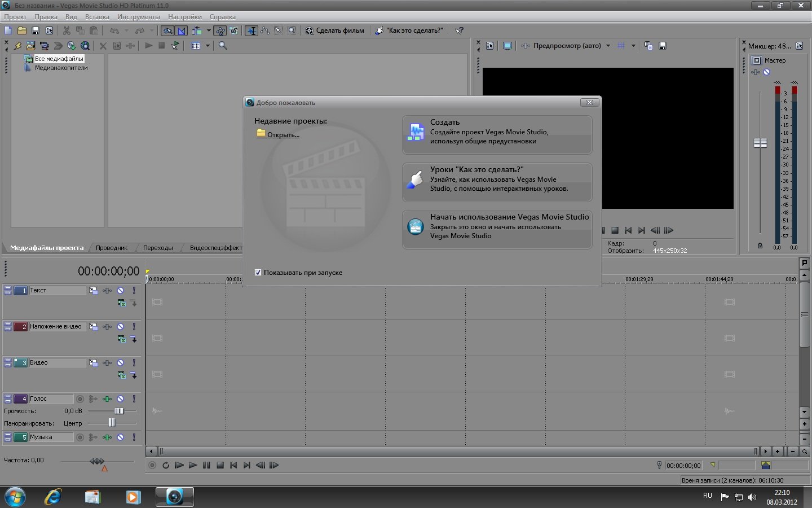812x508 pixels.
Task: Click the Save floppy icon in main toolbar
Action: pos(36,30)
